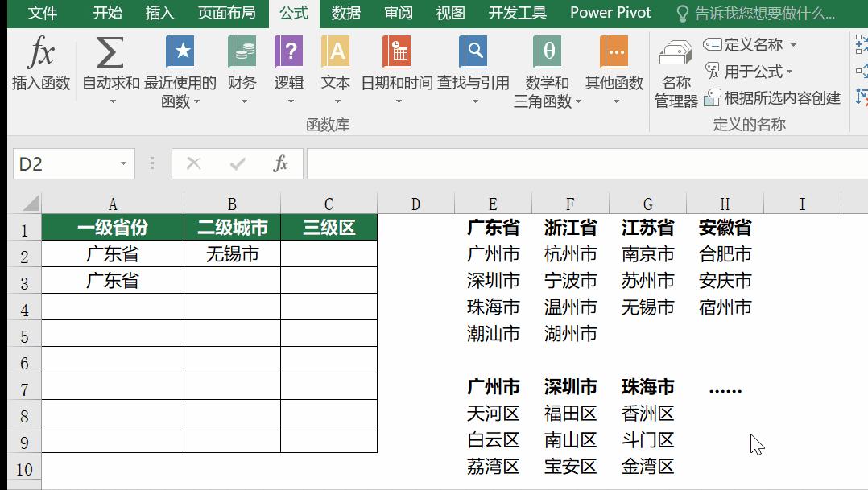The height and width of the screenshot is (490, 868).
Task: Open Math and Trig (数学和三角函数) icon
Action: click(547, 51)
